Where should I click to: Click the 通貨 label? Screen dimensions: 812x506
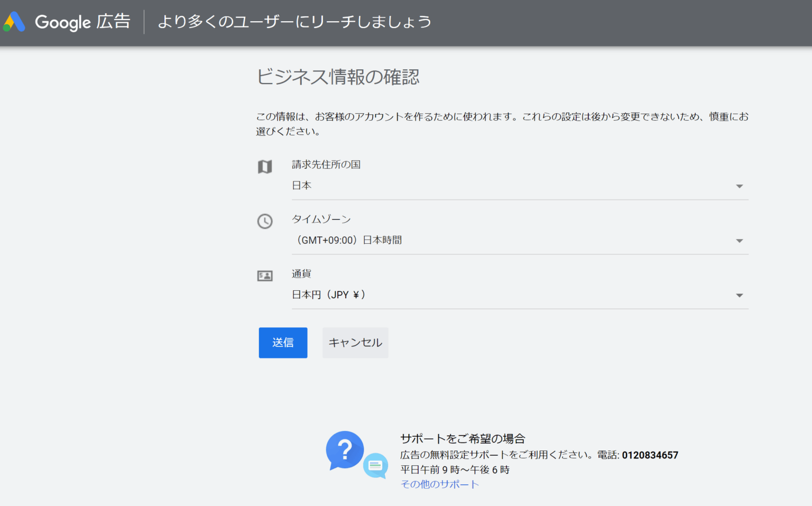click(x=301, y=273)
